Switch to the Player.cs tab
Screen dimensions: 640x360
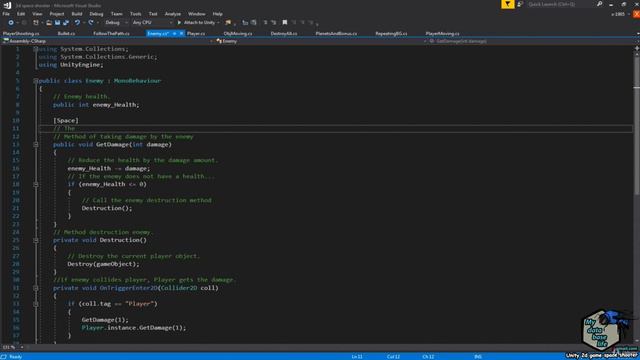[196, 33]
